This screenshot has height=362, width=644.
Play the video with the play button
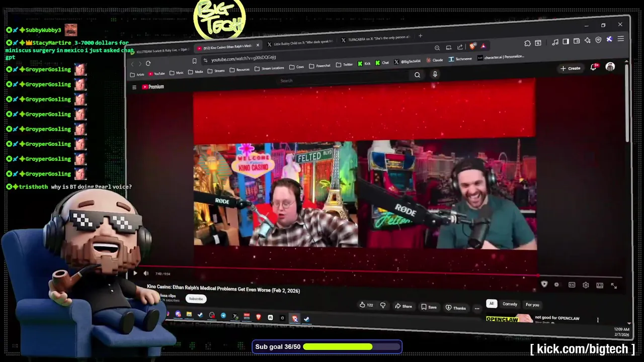pyautogui.click(x=135, y=274)
